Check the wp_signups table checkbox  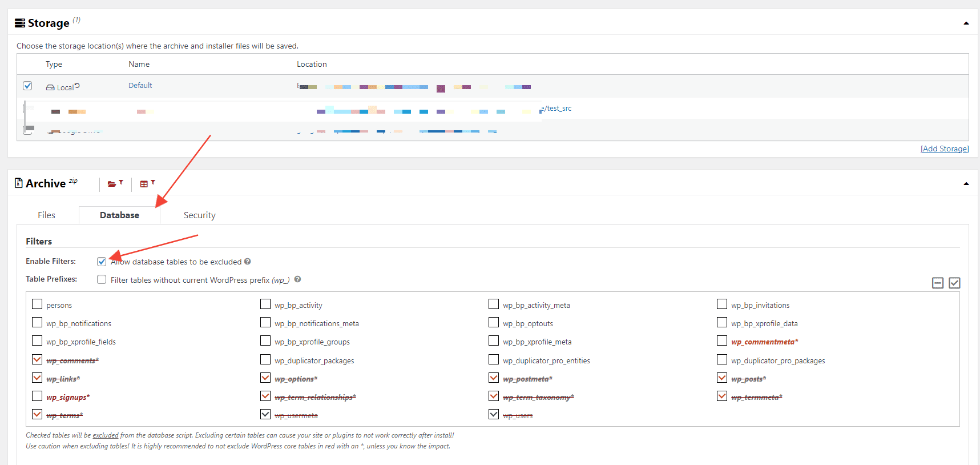[x=37, y=396]
